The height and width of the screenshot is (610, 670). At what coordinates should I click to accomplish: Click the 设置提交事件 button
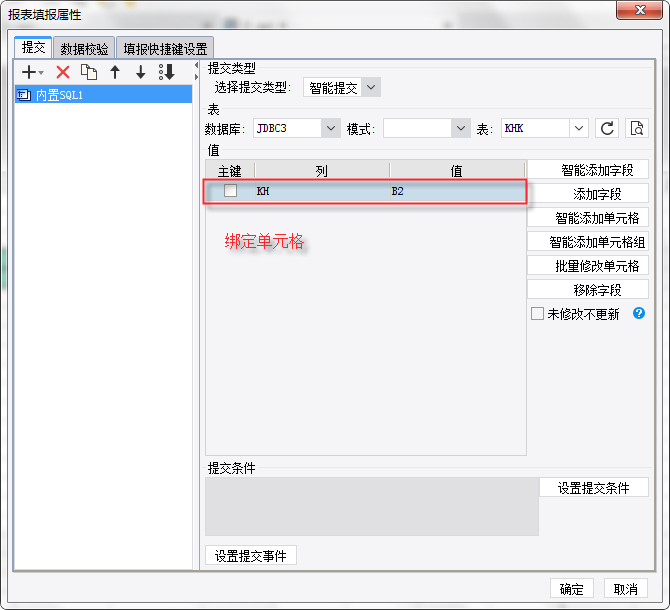point(251,555)
